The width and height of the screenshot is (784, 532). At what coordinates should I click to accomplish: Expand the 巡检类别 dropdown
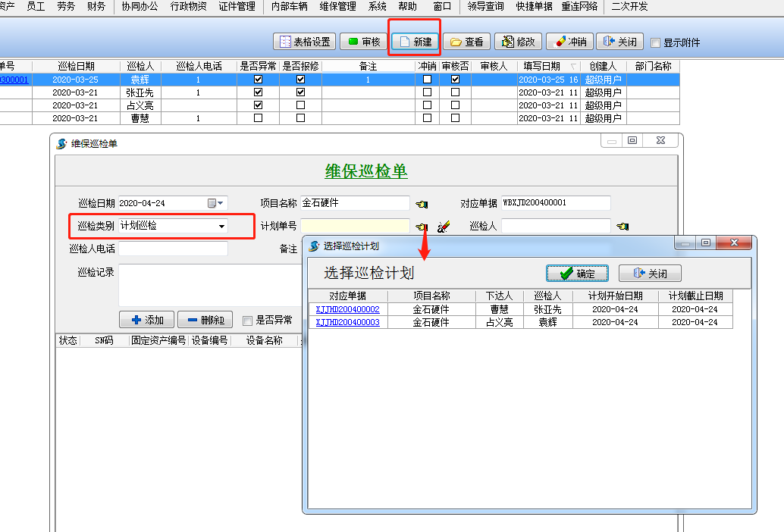tap(221, 226)
